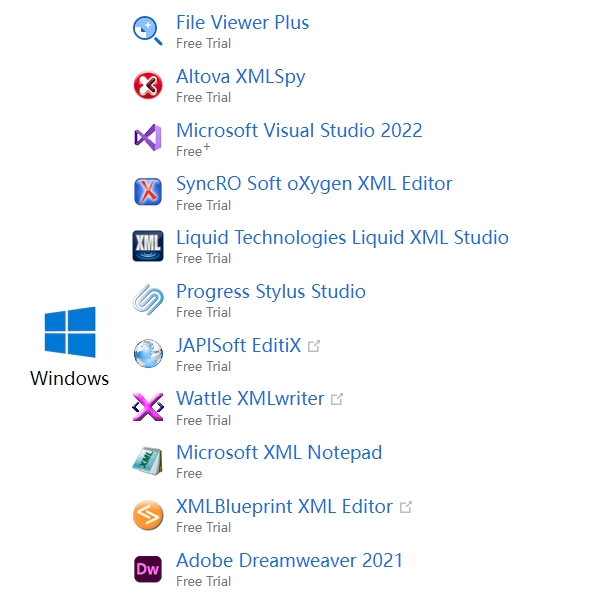Image resolution: width=613 pixels, height=601 pixels.
Task: Click 'Free Trial' under Altova XMLSpy
Action: [x=203, y=97]
